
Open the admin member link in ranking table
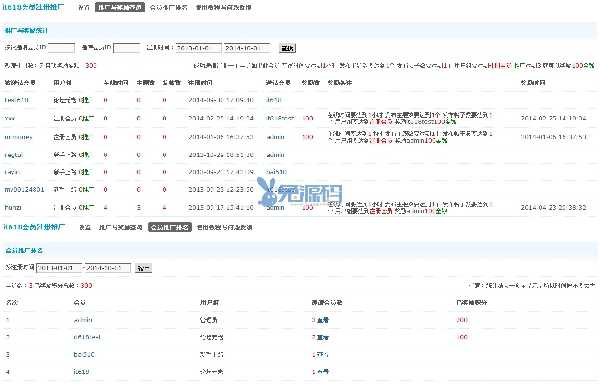tap(83, 320)
